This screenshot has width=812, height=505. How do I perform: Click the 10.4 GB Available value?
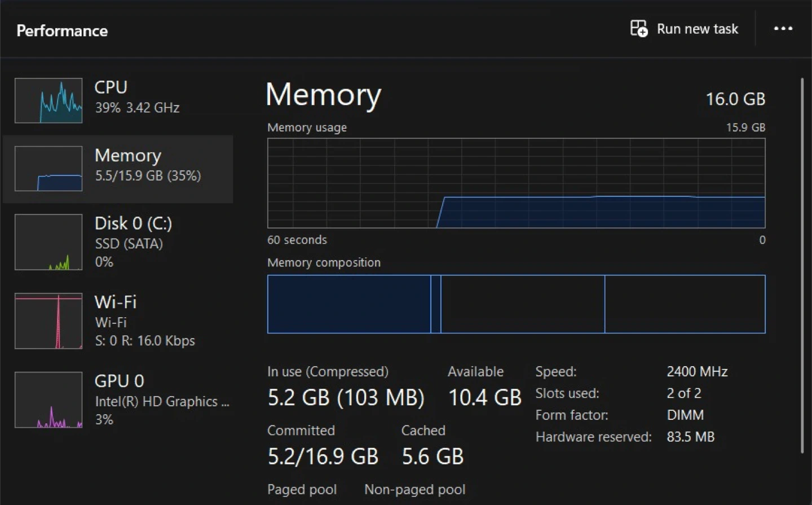click(484, 398)
